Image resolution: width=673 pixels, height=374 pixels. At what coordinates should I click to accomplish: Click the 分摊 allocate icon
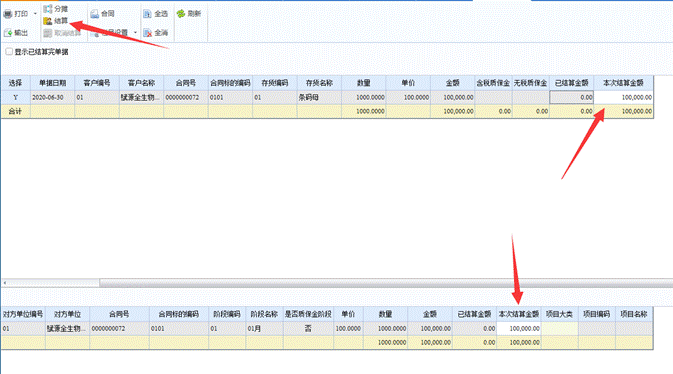48,9
